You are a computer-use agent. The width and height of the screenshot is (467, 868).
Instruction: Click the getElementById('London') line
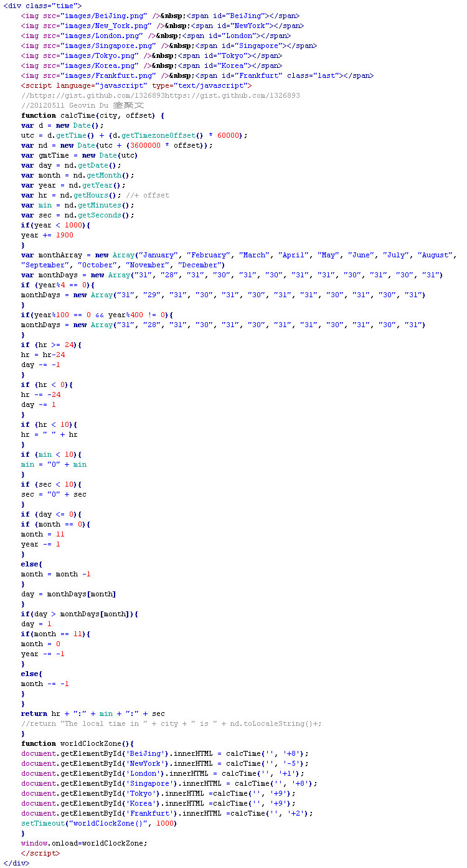(163, 773)
